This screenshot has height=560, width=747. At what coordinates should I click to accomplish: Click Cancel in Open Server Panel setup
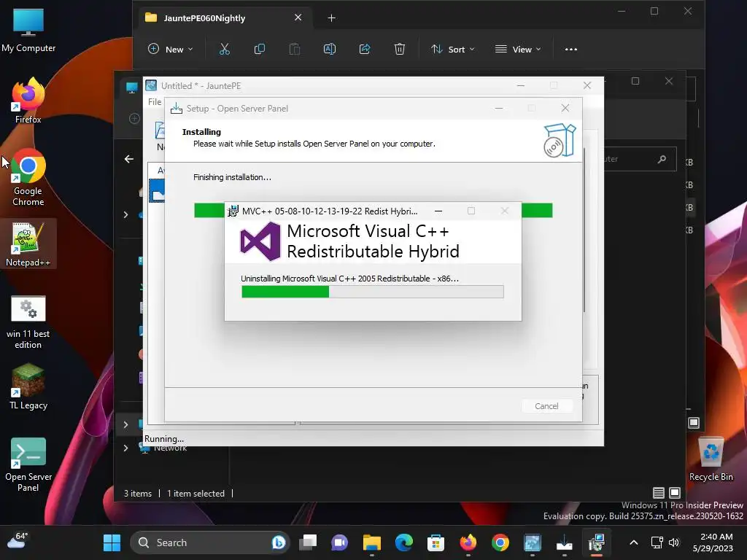pos(546,406)
